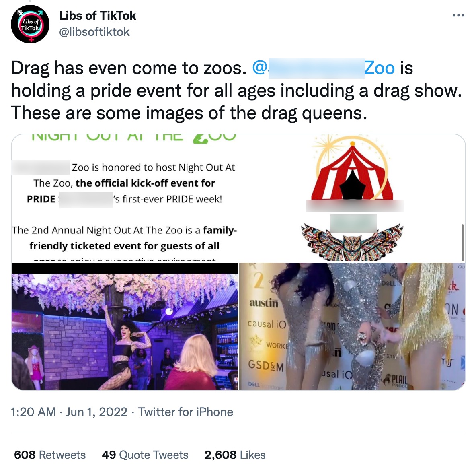Click the Libs of TikTok profile avatar
The width and height of the screenshot is (476, 474).
(30, 24)
